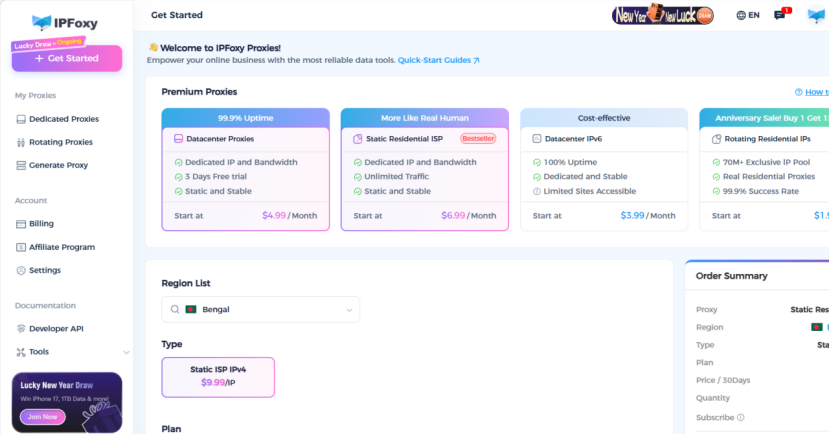The image size is (829, 434).
Task: Click the Rotating Proxies sidebar icon
Action: [x=21, y=142]
